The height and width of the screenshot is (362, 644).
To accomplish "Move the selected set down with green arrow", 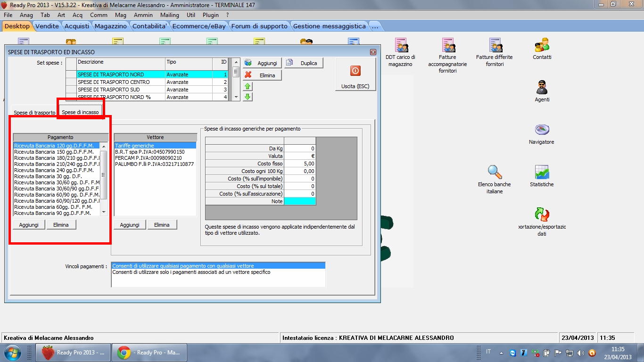I will pyautogui.click(x=248, y=97).
